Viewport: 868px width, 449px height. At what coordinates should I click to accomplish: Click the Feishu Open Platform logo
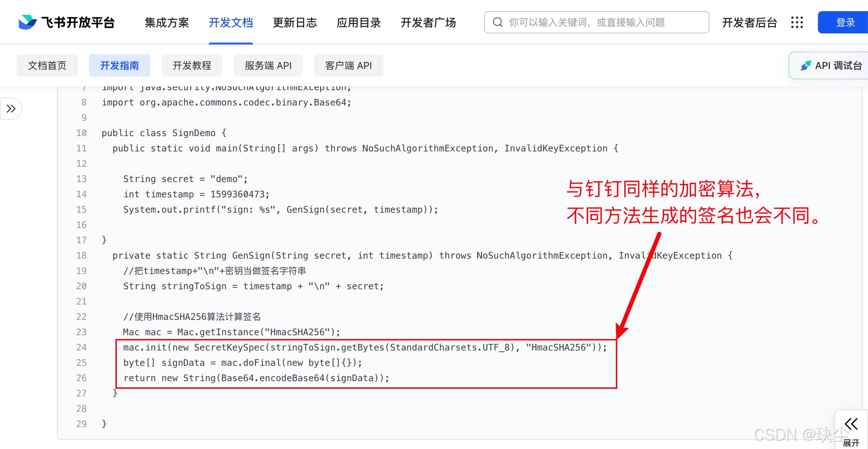click(66, 22)
